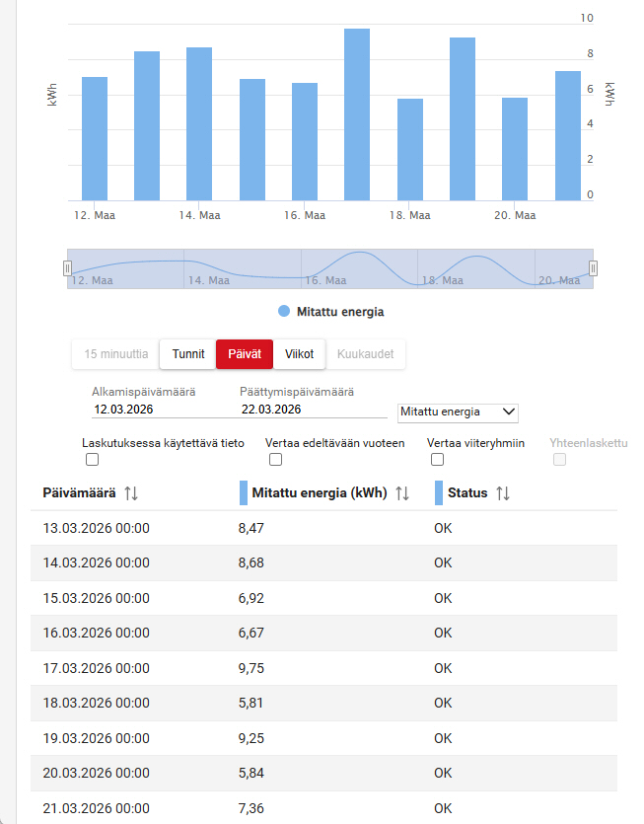Toggle Vertaa edeltävään vuoteen checkbox
Viewport: 644px width, 824px height.
tap(276, 460)
